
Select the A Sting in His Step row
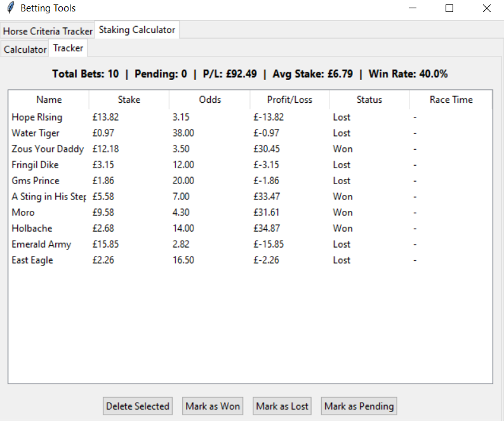[250, 196]
